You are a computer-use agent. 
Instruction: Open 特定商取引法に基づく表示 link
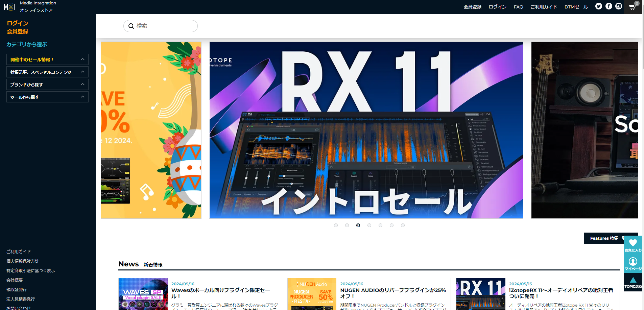click(x=31, y=270)
